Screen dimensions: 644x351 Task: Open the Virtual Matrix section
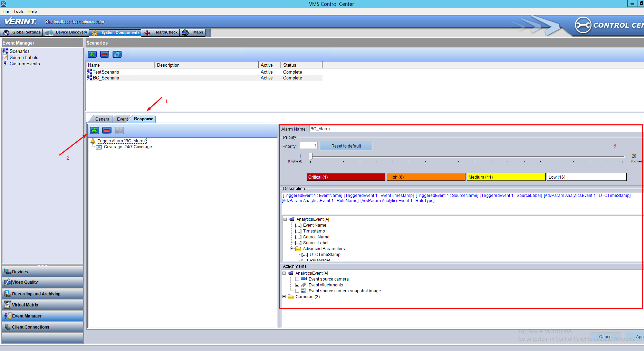[42, 305]
